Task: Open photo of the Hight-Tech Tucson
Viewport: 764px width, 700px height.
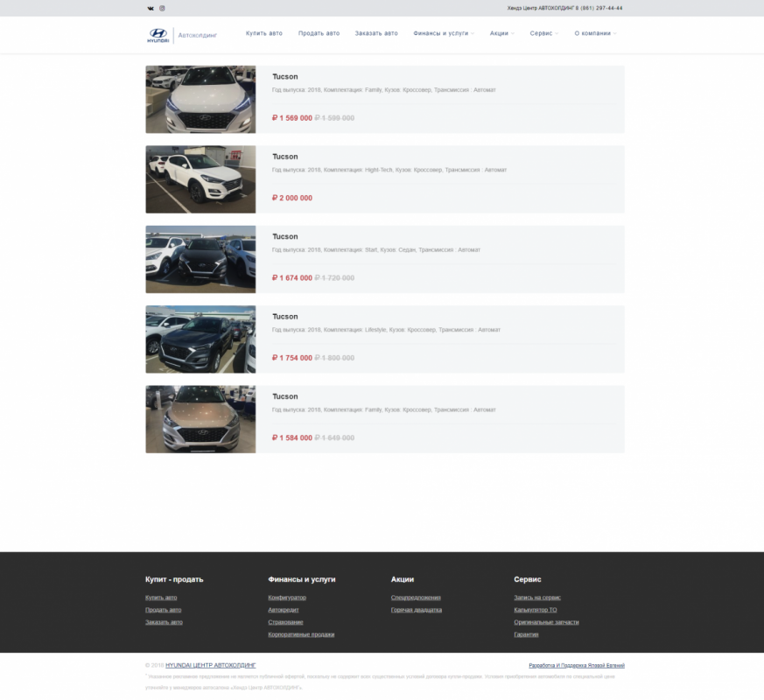Action: coord(200,179)
